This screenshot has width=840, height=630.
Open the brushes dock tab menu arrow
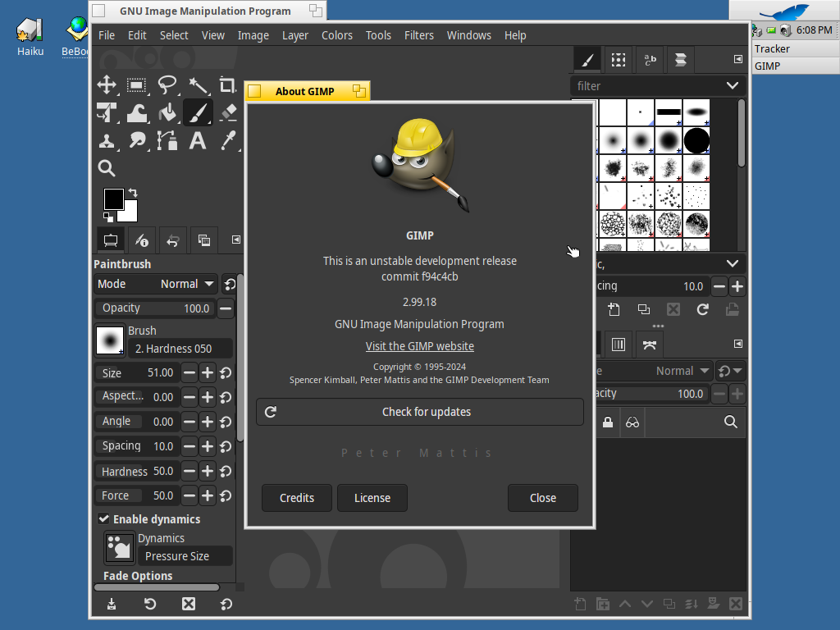[737, 59]
